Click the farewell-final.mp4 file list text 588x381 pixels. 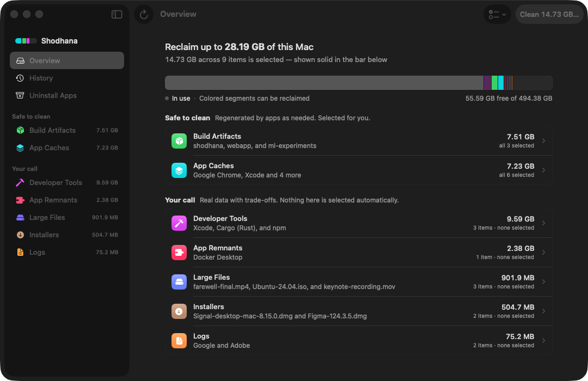pyautogui.click(x=295, y=287)
